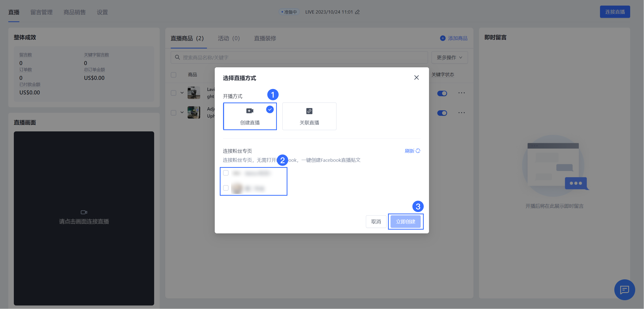The width and height of the screenshot is (644, 309).
Task: Open the 商品销售 tab
Action: click(75, 12)
